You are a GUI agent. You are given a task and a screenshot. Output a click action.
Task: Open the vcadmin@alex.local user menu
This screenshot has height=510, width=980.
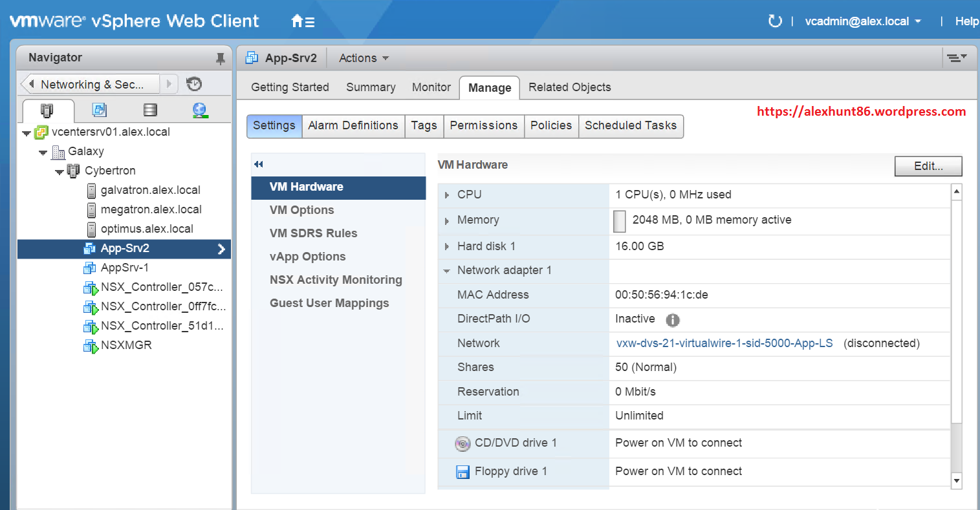pos(862,21)
